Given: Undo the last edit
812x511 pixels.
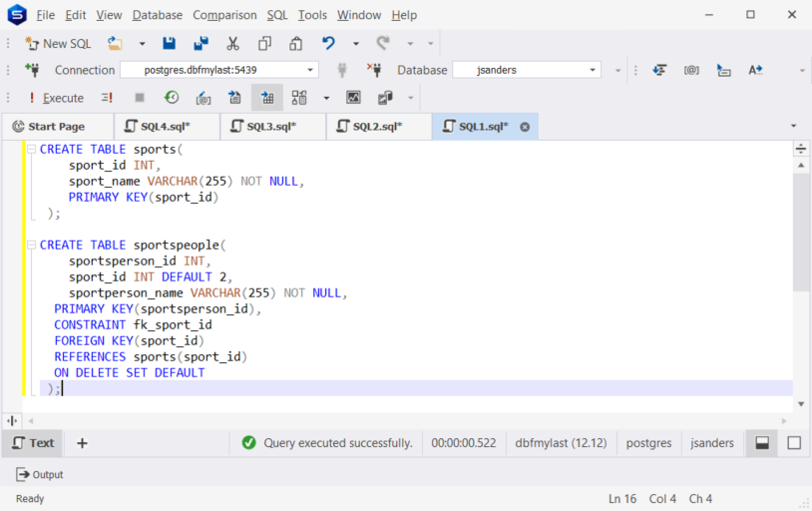Looking at the screenshot, I should 328,44.
